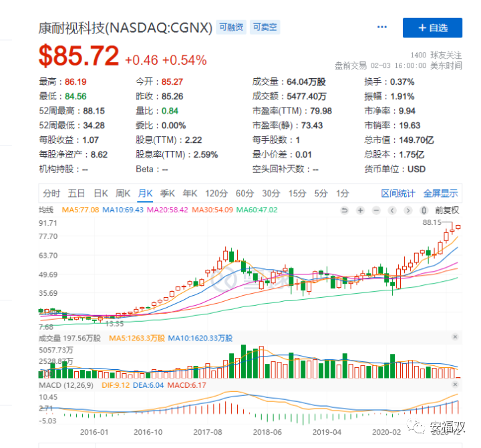Click the 股息率(TTM) value 2.59%
The image size is (481, 448).
click(x=206, y=154)
